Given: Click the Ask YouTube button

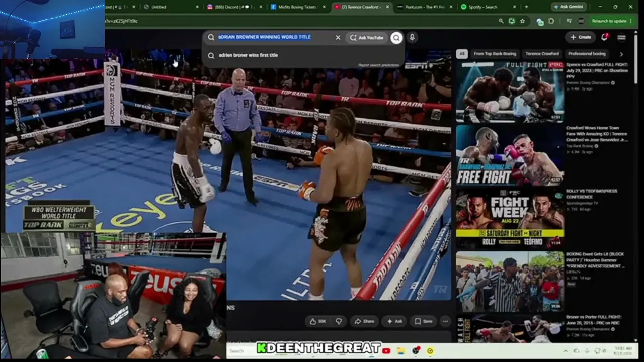Looking at the screenshot, I should [367, 38].
